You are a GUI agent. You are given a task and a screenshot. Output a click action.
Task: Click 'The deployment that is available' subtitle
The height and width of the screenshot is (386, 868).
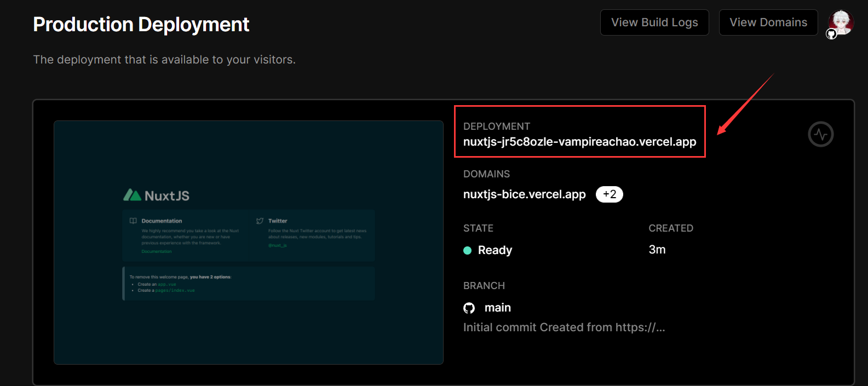click(164, 60)
